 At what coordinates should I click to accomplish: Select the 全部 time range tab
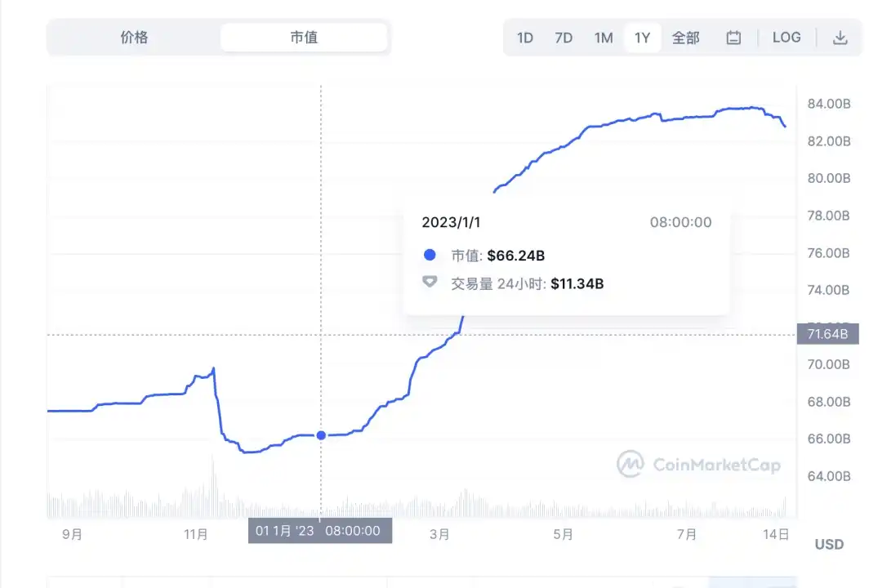pyautogui.click(x=686, y=37)
